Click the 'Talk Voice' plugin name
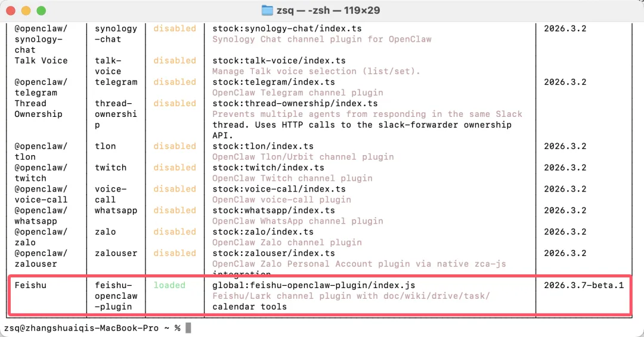Screen dimensions: 644x337 [41, 61]
